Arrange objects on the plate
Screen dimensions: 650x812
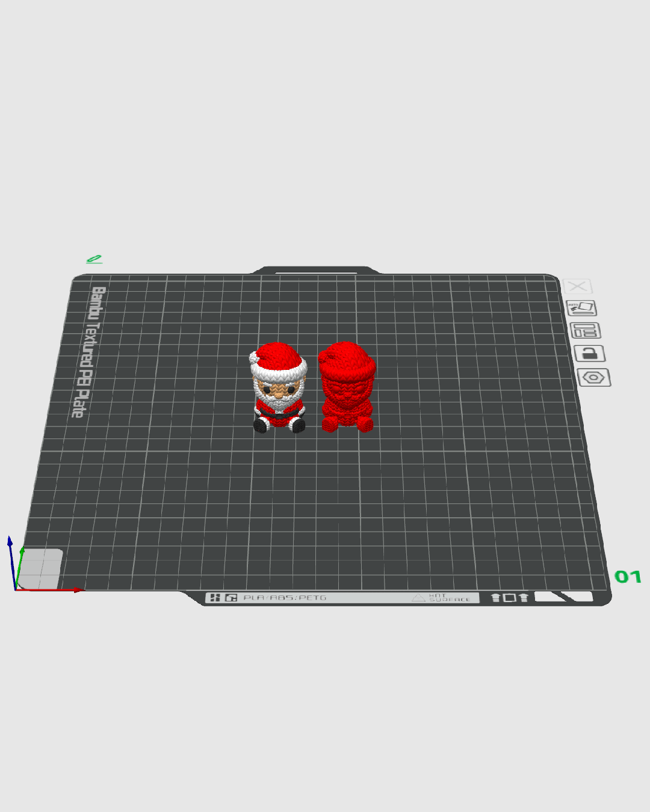586,330
